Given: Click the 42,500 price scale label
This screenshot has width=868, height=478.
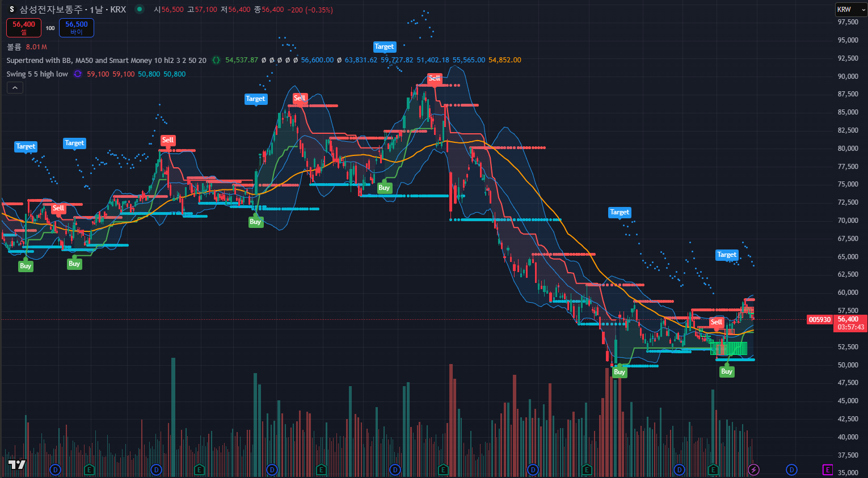Looking at the screenshot, I should pos(848,419).
